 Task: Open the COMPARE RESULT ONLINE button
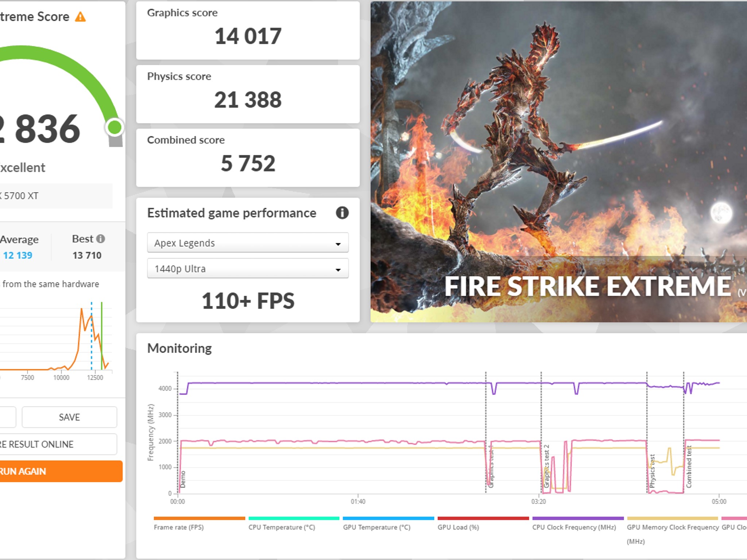pyautogui.click(x=36, y=444)
